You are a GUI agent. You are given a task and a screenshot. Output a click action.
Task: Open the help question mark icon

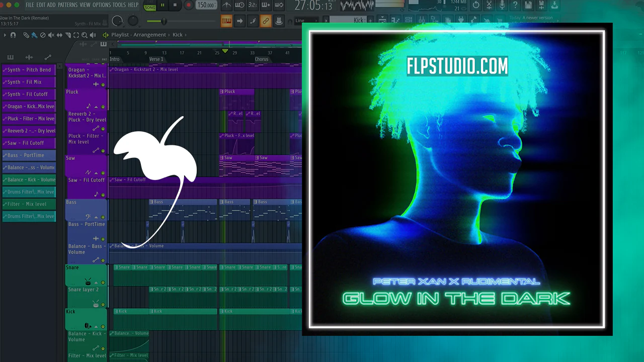(x=515, y=5)
